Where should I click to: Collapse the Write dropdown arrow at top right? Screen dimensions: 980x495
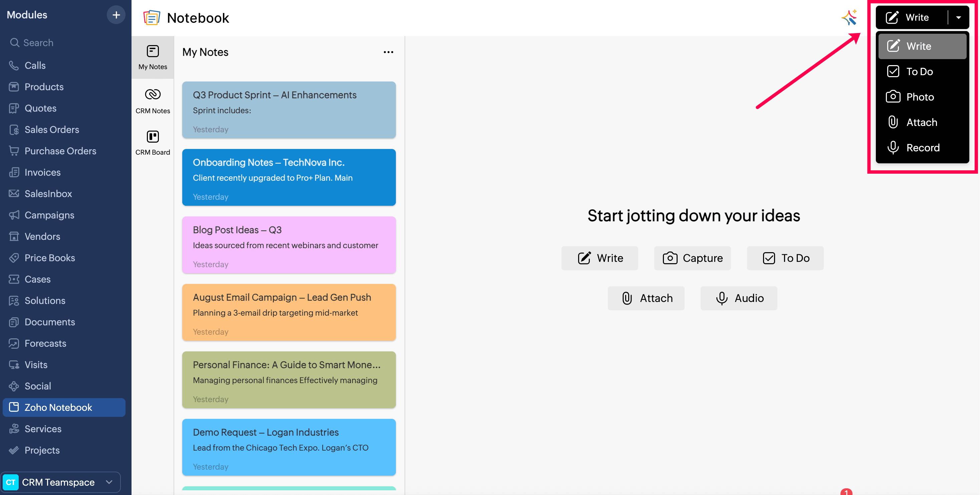point(958,17)
